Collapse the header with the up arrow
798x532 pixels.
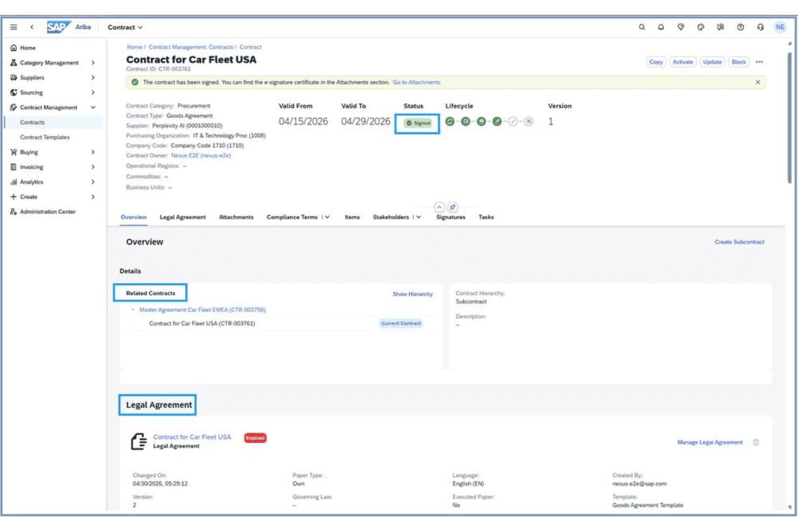[x=439, y=207]
